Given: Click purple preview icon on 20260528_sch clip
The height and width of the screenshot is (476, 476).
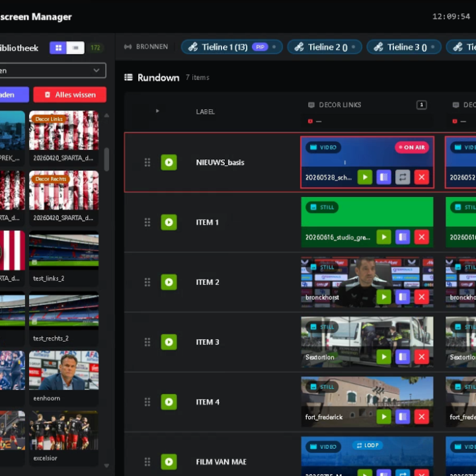Looking at the screenshot, I should pos(383,177).
